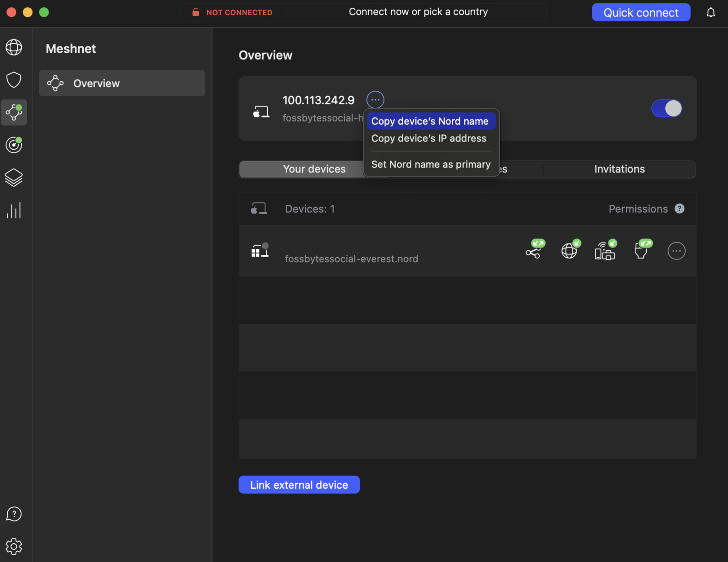Open the blue three-dot menu beside the IP
Screen dimensions: 728x562
coord(375,99)
